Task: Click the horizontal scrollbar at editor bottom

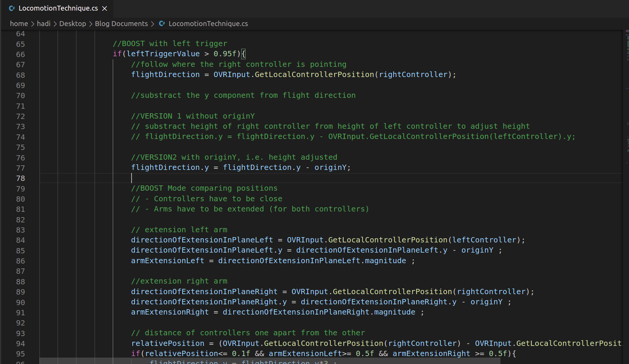Action: pos(270,361)
